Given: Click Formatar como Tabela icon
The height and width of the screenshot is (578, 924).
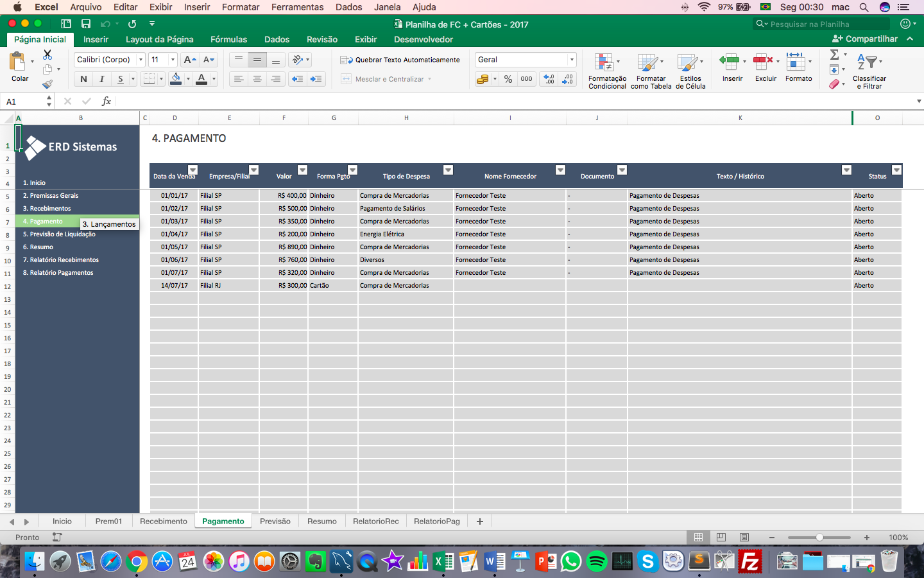Looking at the screenshot, I should tap(650, 71).
